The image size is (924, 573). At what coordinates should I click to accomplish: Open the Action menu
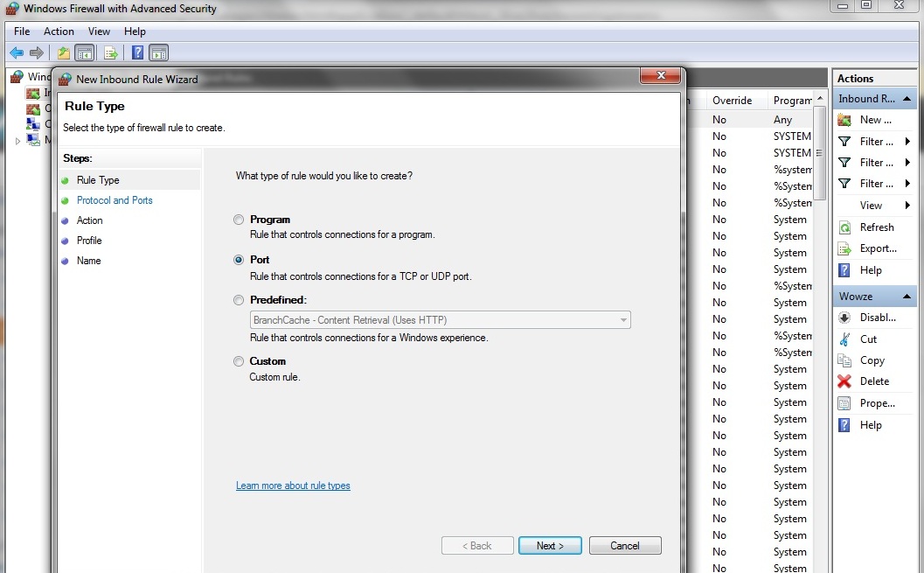[x=59, y=31]
